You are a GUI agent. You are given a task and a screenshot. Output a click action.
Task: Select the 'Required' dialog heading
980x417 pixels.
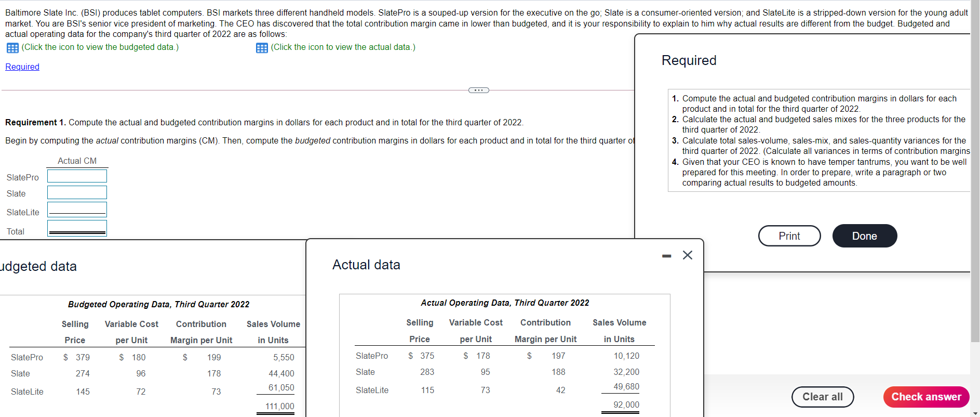pos(689,60)
